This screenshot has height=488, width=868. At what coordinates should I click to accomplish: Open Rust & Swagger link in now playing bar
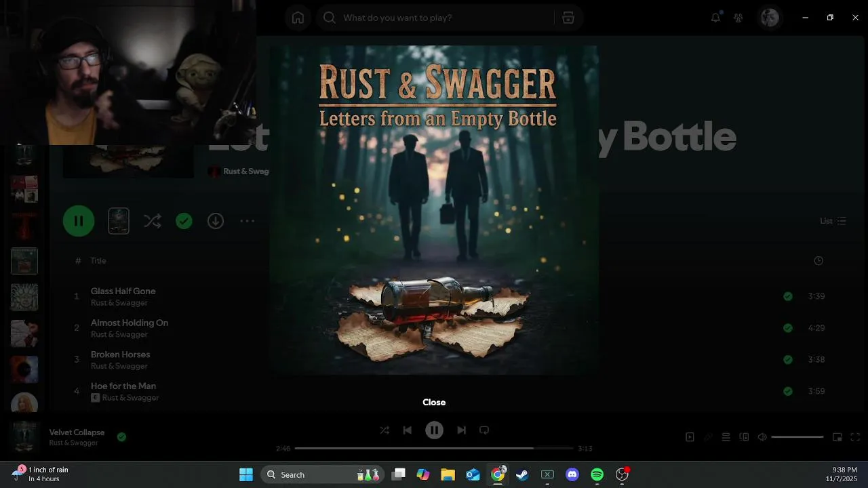pos(73,443)
